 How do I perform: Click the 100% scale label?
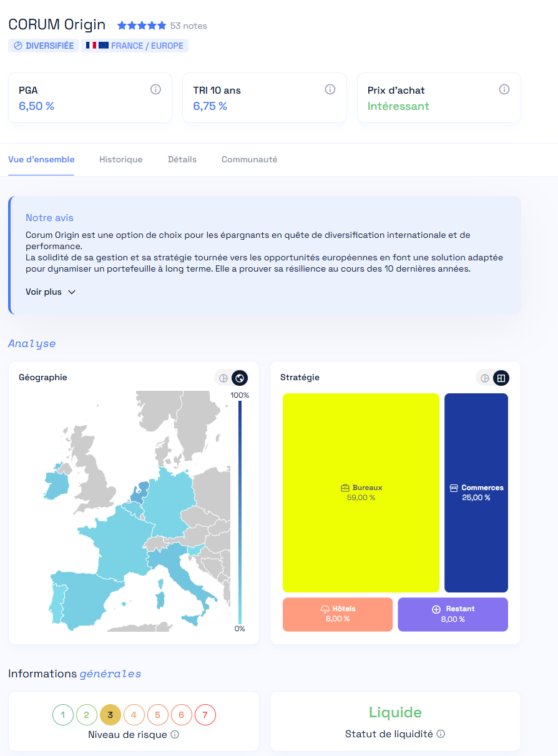point(240,395)
